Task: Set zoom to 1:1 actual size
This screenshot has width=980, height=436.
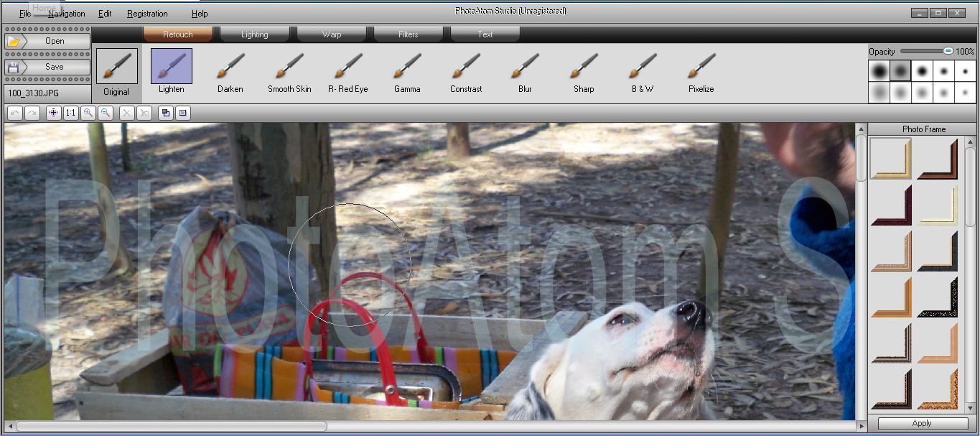Action: pyautogui.click(x=70, y=113)
